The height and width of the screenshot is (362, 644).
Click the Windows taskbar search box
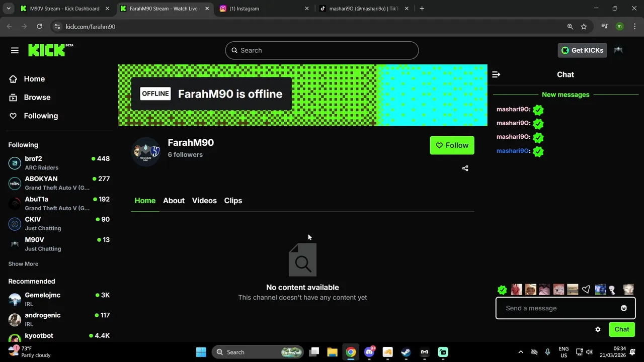(x=258, y=352)
